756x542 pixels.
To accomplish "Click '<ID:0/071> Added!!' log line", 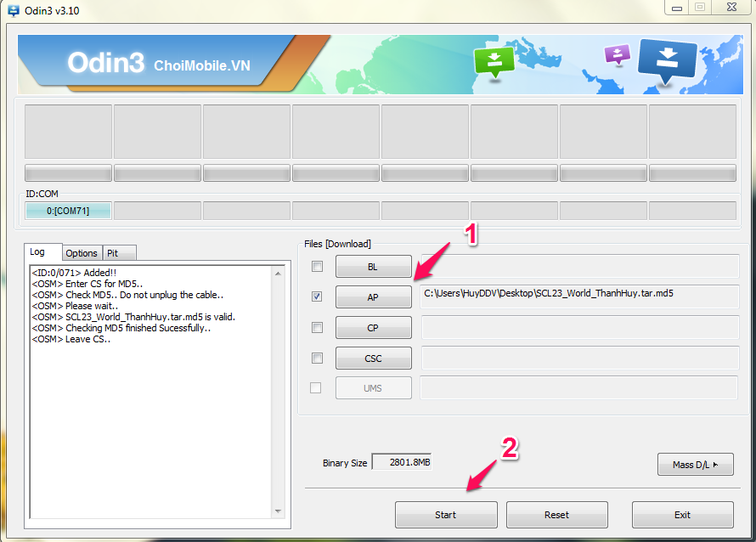I will [x=74, y=273].
